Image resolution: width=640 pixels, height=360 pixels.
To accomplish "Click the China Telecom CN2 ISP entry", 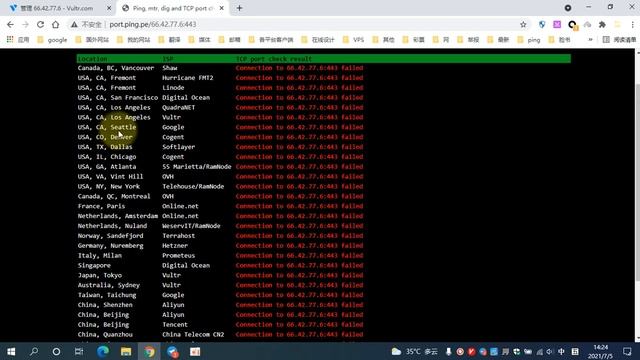I will point(193,334).
